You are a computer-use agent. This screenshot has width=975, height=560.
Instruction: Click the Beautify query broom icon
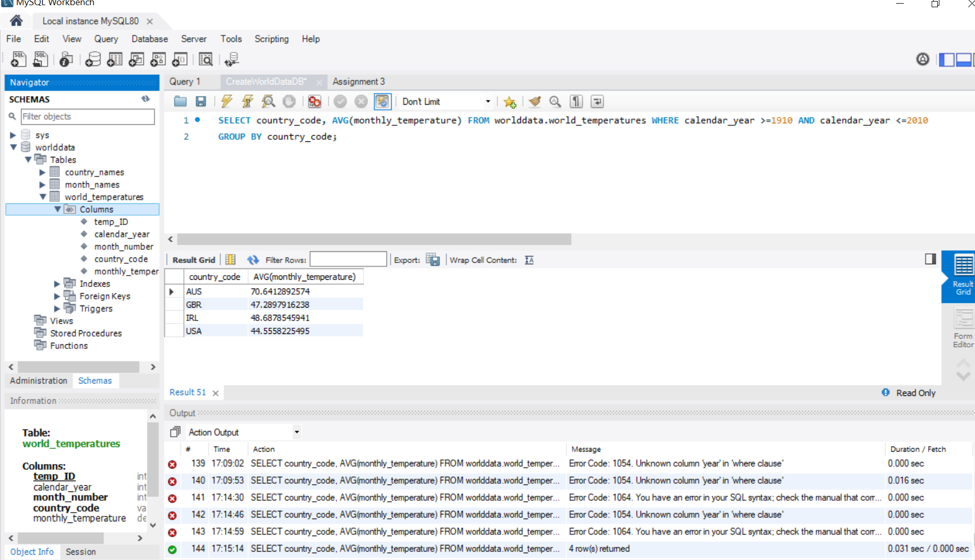pyautogui.click(x=535, y=102)
